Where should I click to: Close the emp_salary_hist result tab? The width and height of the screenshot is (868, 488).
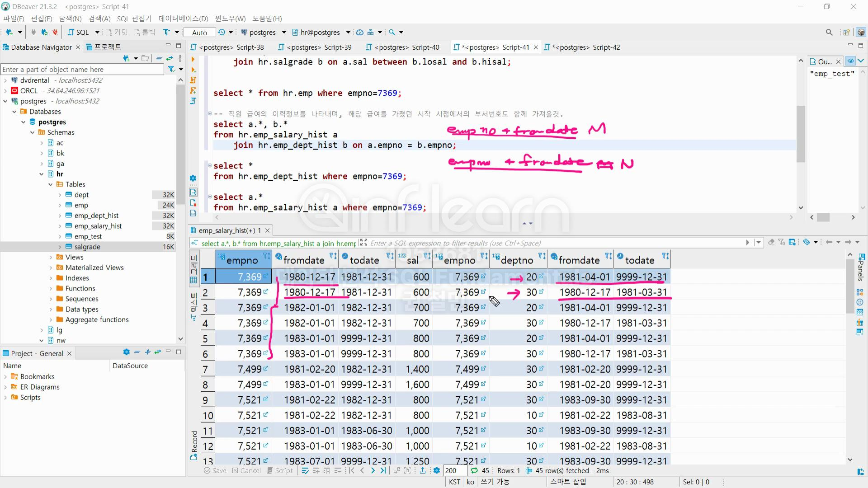[x=267, y=230]
